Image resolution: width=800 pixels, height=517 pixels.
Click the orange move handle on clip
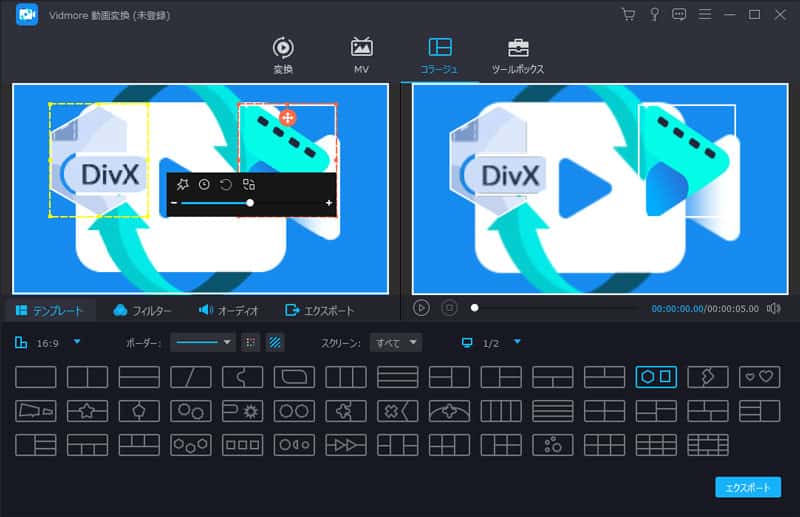click(287, 117)
